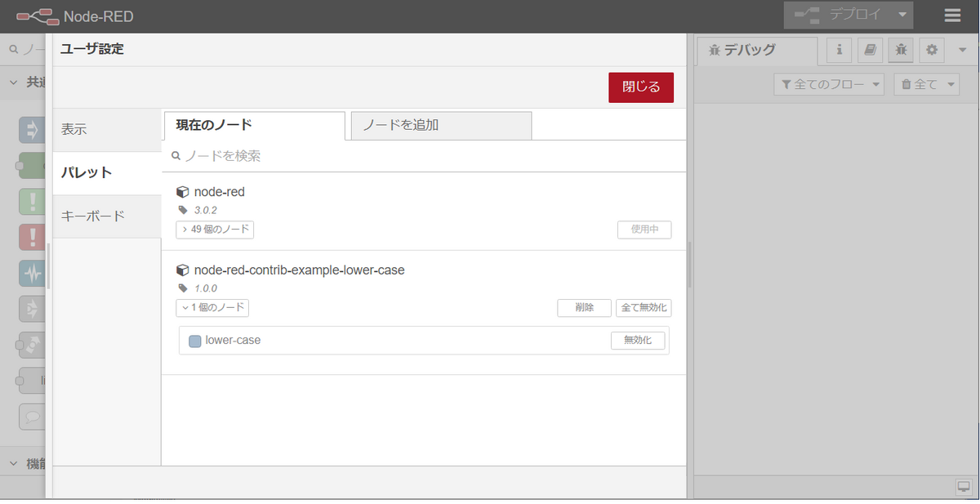Open the help book sidebar icon
980x504 pixels.
click(870, 50)
